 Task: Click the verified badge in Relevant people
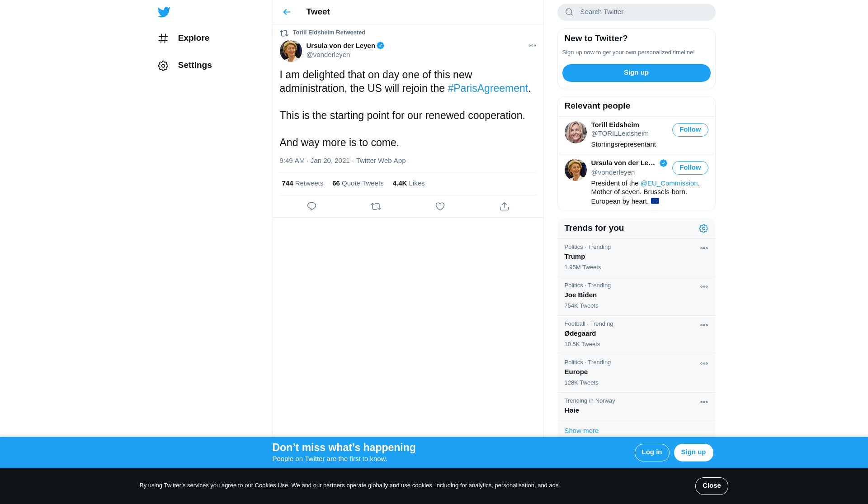click(663, 163)
